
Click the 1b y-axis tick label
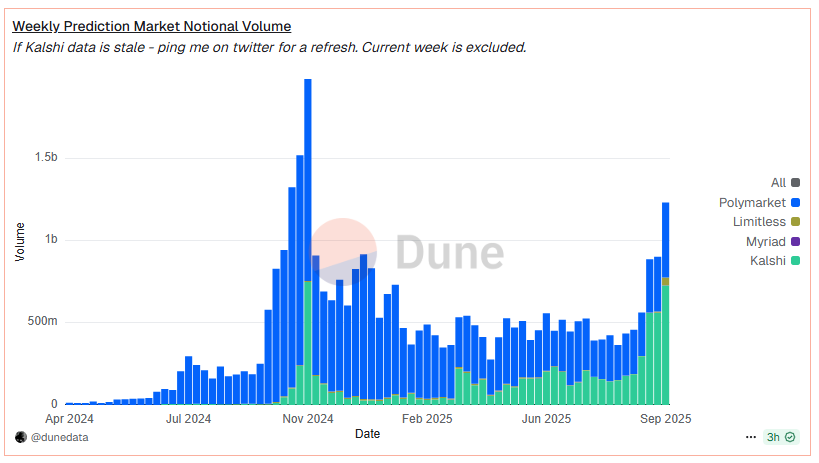(51, 239)
